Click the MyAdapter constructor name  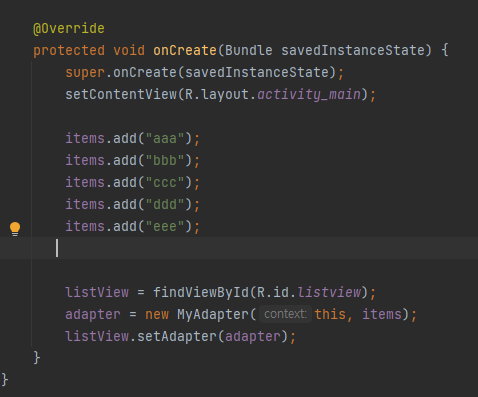[213, 314]
